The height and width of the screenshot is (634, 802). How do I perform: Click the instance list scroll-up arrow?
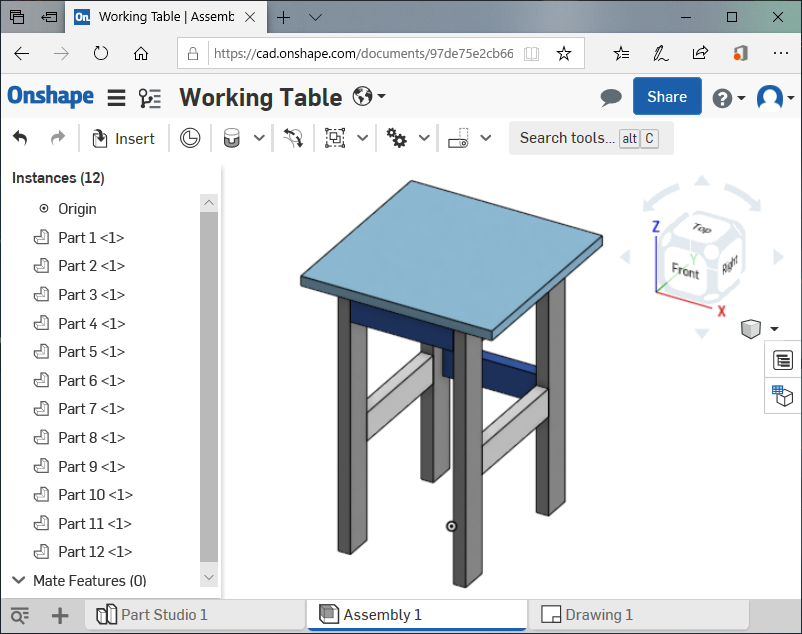tap(209, 203)
